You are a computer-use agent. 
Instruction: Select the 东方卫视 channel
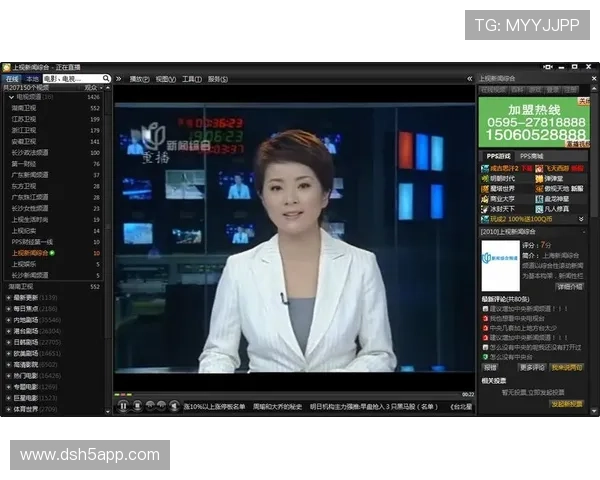click(54, 186)
